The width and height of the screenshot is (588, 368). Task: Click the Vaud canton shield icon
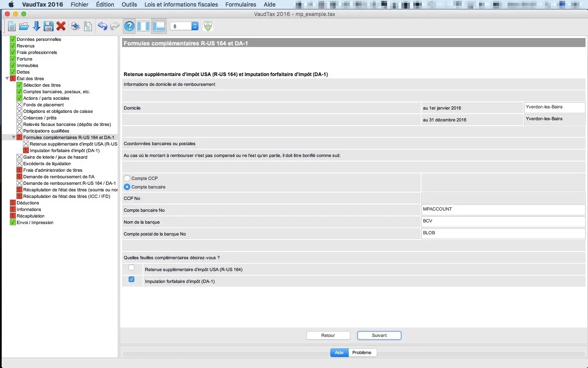[x=208, y=26]
